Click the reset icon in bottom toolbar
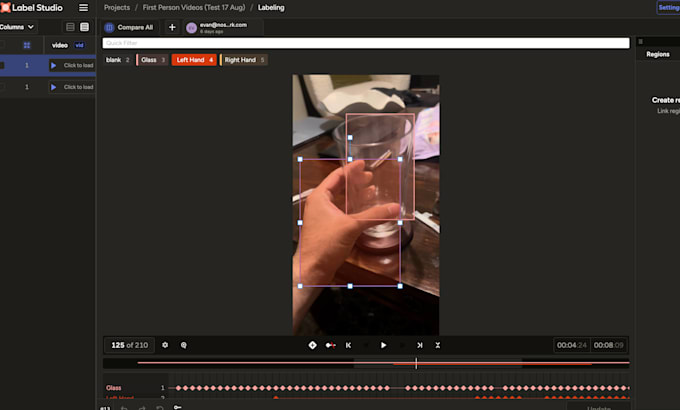The height and width of the screenshot is (410, 680). pos(160,408)
